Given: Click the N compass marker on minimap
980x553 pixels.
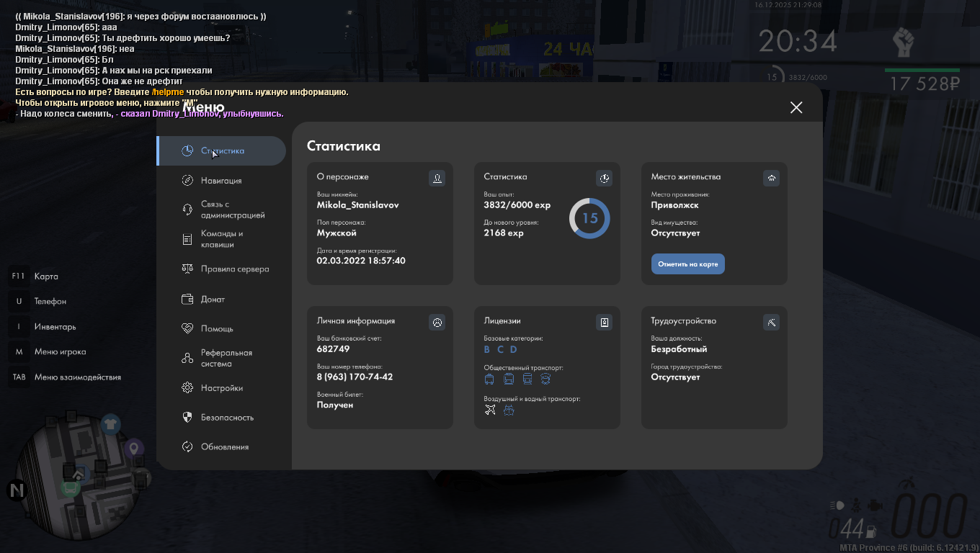Looking at the screenshot, I should click(17, 490).
